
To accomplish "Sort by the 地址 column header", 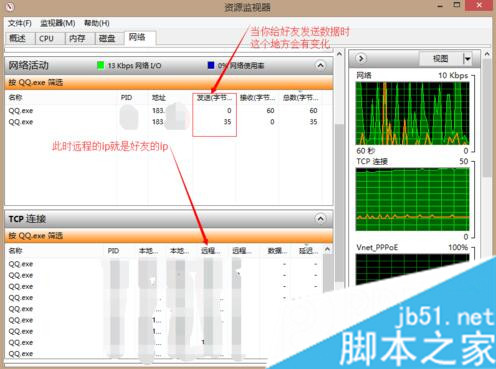I will click(x=159, y=98).
